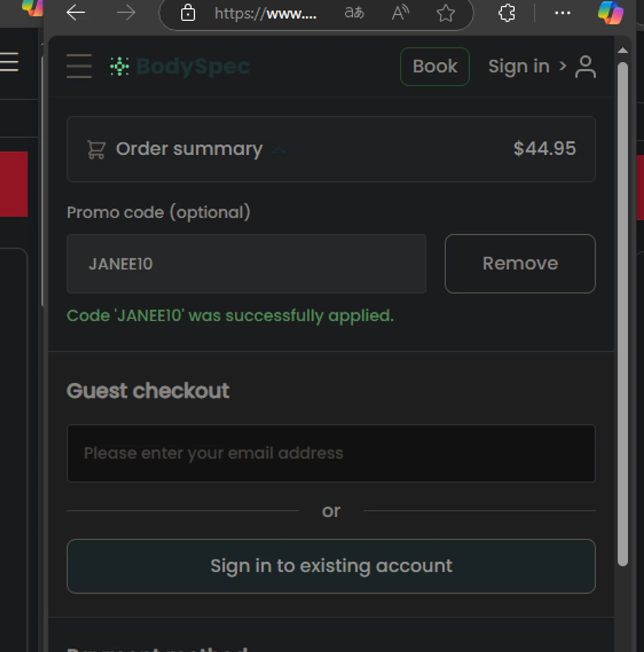The width and height of the screenshot is (644, 652).
Task: Add page to favorites with star icon
Action: coord(445,13)
